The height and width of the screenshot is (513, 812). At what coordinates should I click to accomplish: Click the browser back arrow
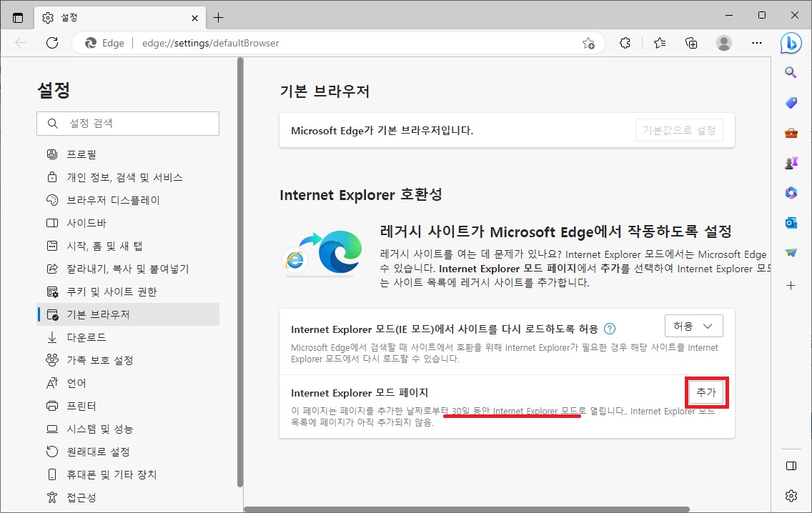[x=21, y=43]
